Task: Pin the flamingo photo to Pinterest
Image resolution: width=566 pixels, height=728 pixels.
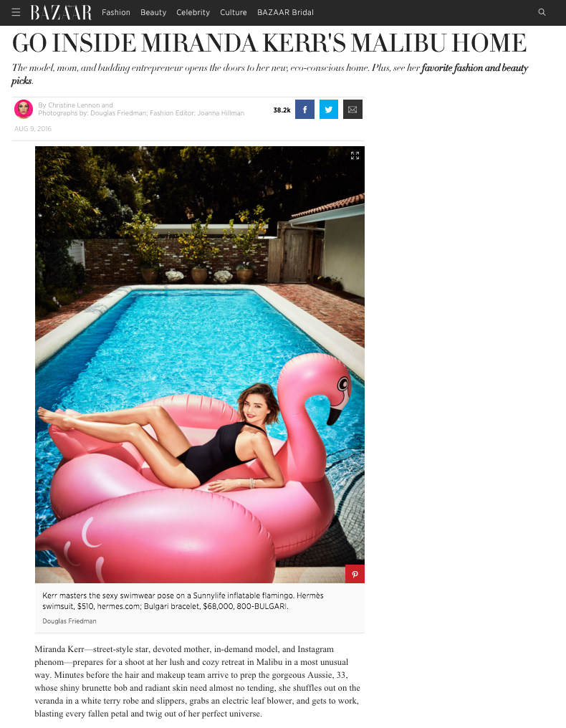Action: [355, 575]
